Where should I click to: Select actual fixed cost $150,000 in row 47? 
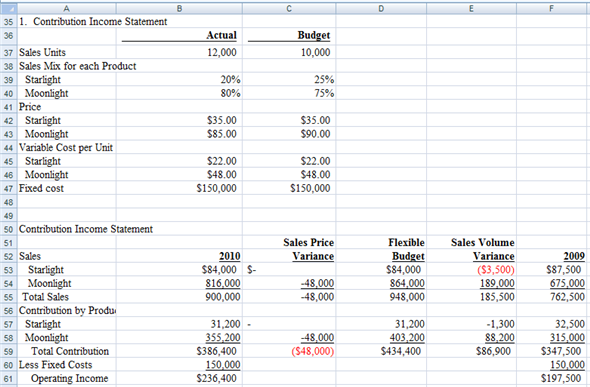217,188
